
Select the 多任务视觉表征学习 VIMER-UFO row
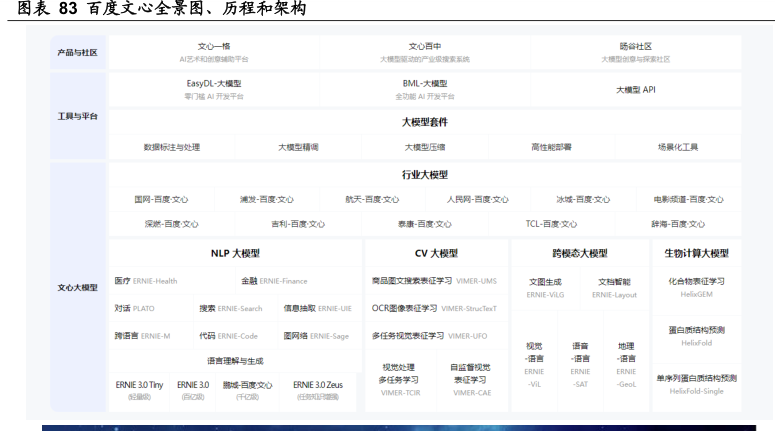click(436, 336)
